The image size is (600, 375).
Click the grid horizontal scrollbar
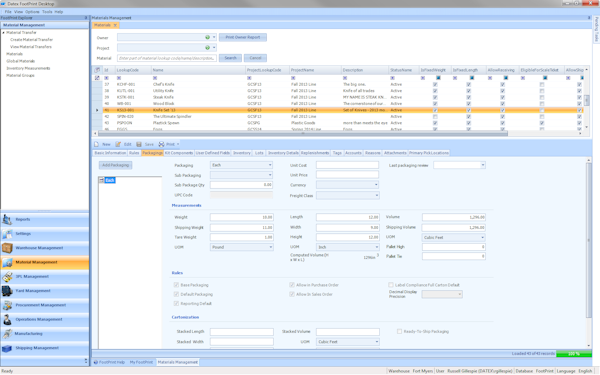pyautogui.click(x=303, y=134)
